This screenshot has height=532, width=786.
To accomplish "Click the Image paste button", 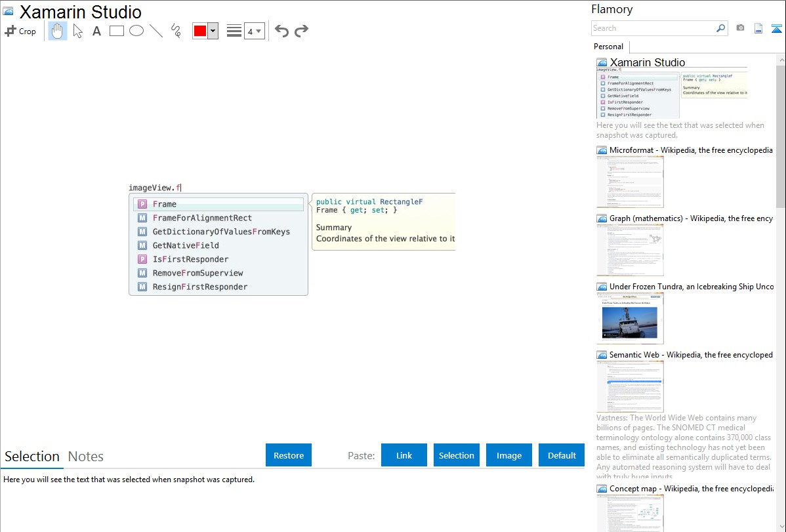I will point(509,455).
